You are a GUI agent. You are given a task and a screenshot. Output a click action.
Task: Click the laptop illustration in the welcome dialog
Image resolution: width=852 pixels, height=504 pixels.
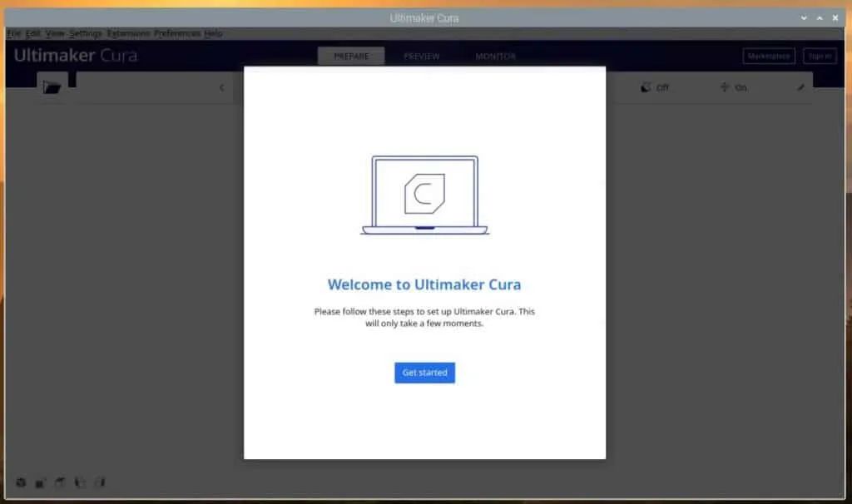pos(425,195)
